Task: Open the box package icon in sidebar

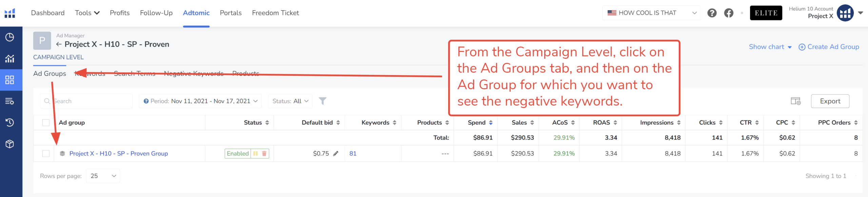Action: pos(10,144)
